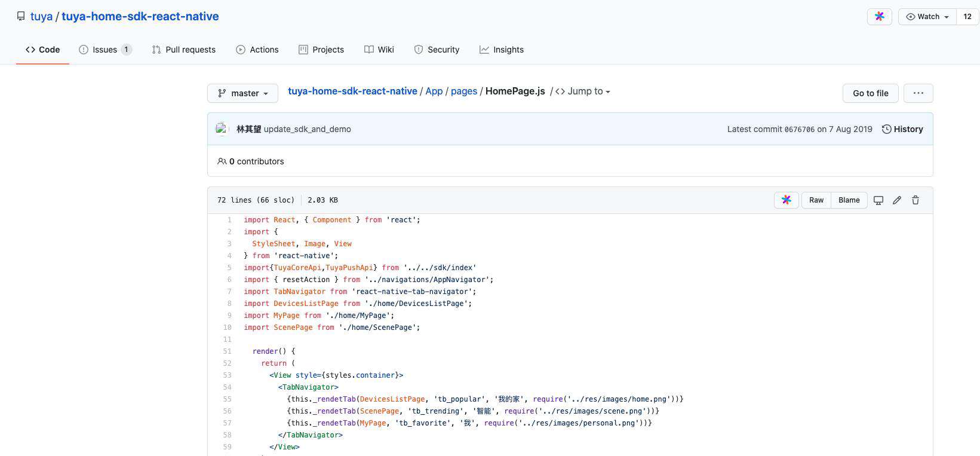Open the Pull requests tab
This screenshot has width=980, height=456.
pos(184,50)
